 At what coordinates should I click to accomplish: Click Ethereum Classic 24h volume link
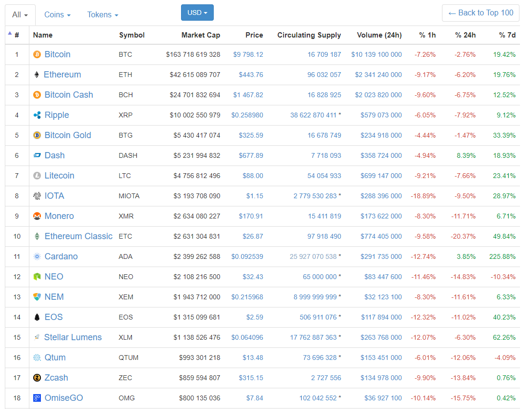381,236
